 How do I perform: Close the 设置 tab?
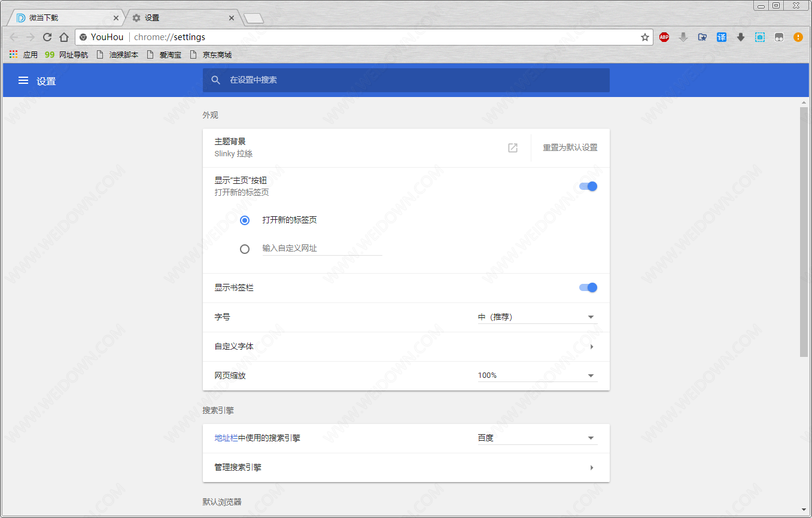tap(232, 18)
